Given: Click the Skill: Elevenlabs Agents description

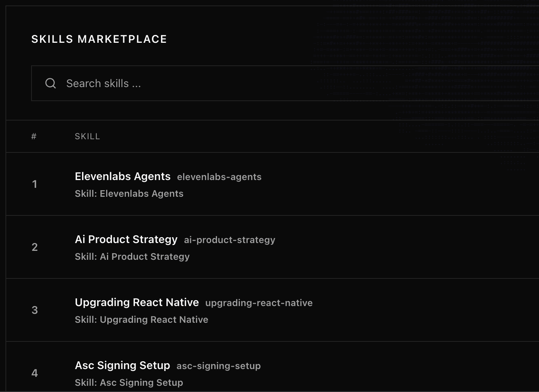Looking at the screenshot, I should 129,193.
